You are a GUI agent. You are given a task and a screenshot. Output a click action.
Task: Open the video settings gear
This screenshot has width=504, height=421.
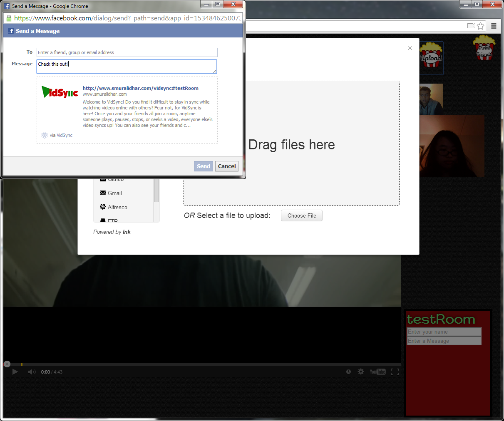(361, 371)
